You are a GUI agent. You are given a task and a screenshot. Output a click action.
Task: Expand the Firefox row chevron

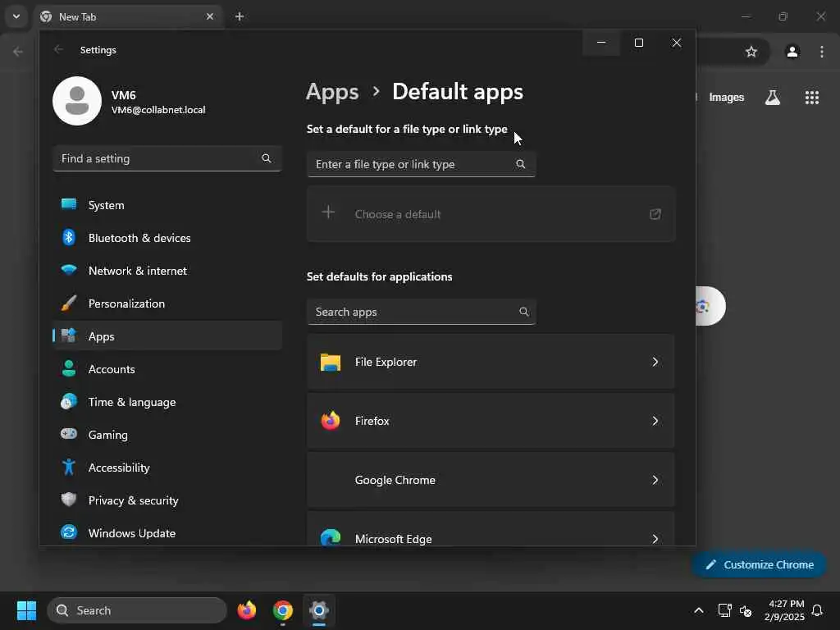click(x=655, y=421)
